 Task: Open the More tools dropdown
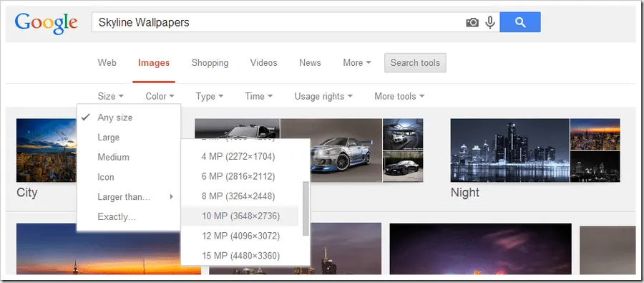pyautogui.click(x=399, y=96)
